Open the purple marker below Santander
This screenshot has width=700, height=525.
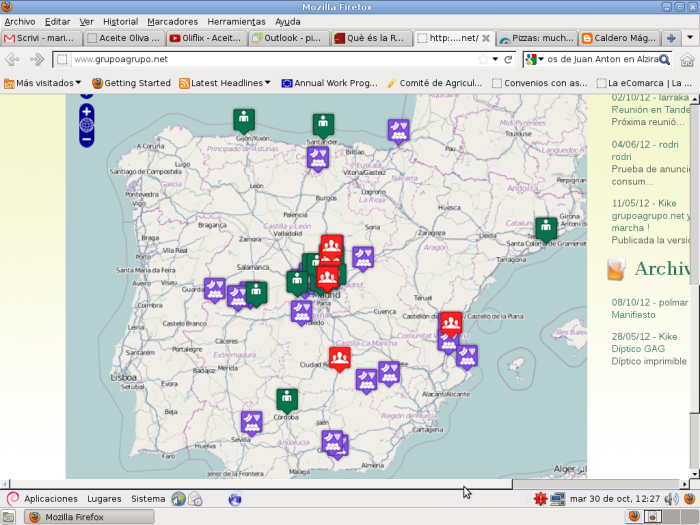pos(318,159)
